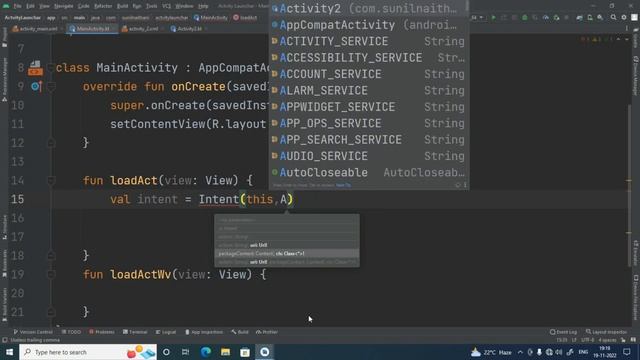This screenshot has width=640, height=360.
Task: Open Version Control tool window
Action: 33,332
